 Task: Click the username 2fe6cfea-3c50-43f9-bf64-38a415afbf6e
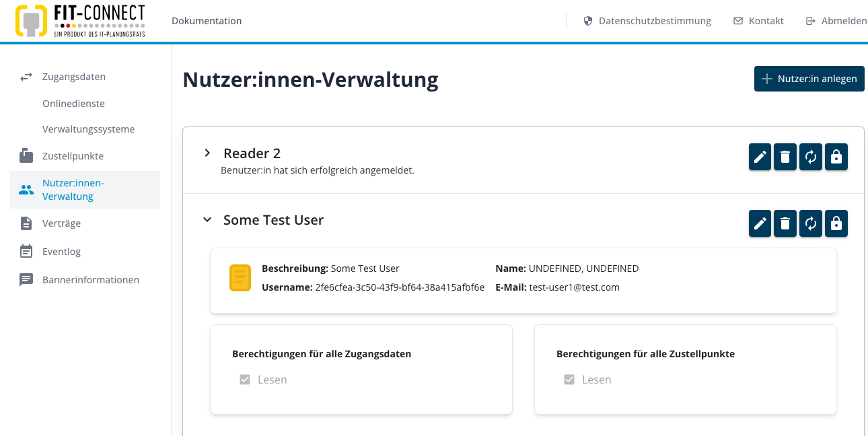pos(400,287)
